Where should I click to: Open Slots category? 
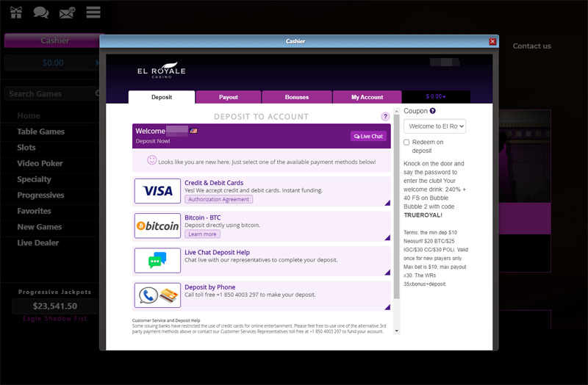tap(26, 148)
